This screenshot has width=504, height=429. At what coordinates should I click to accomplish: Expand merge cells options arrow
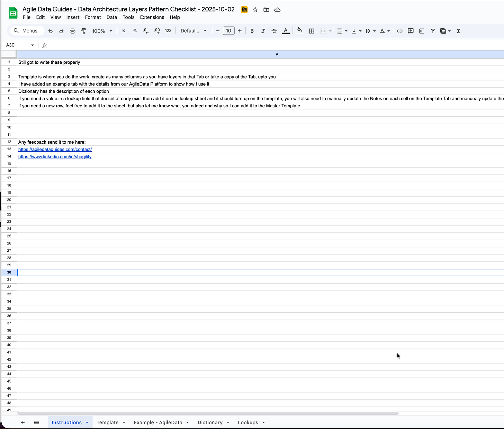click(x=330, y=31)
